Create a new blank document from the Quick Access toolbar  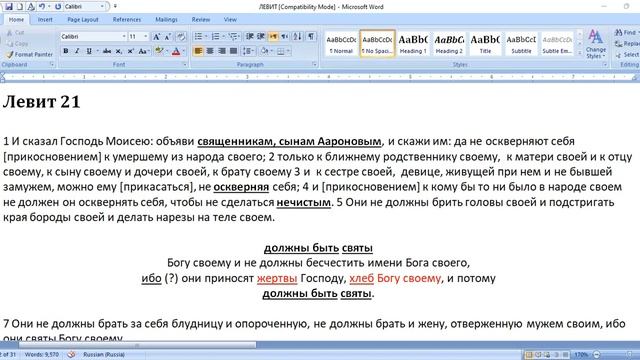pyautogui.click(x=20, y=7)
